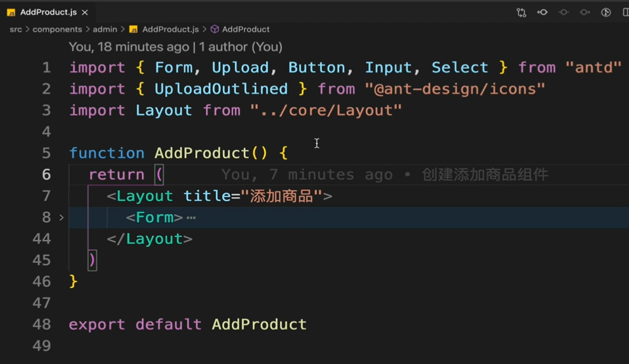The height and width of the screenshot is (364, 629).
Task: Unfold collapsed code via ellipsis after Form
Action: [x=191, y=218]
